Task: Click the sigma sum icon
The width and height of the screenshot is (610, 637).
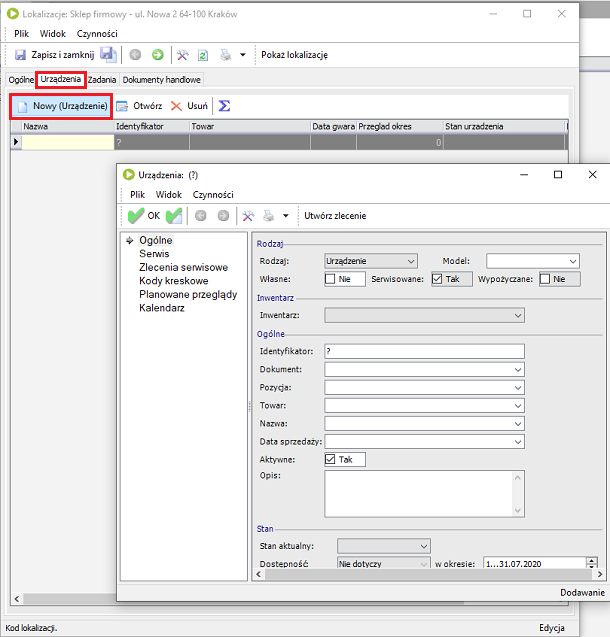Action: coord(224,106)
